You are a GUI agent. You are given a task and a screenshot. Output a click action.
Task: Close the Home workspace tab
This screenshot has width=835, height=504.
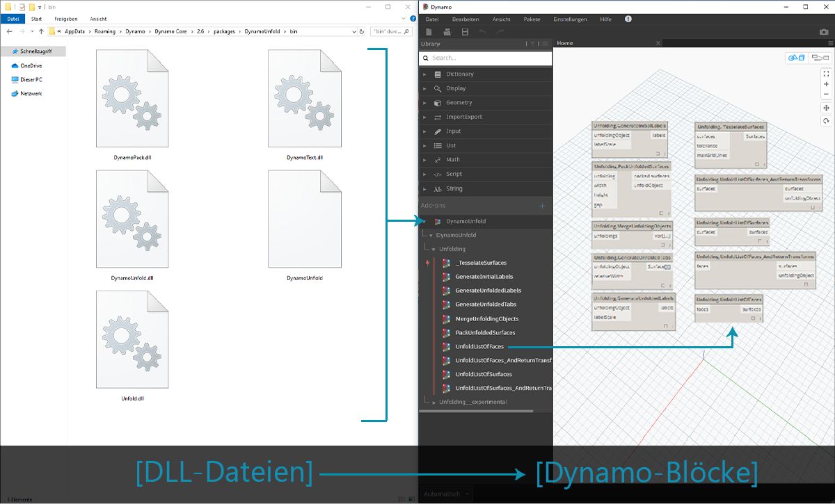[x=657, y=43]
